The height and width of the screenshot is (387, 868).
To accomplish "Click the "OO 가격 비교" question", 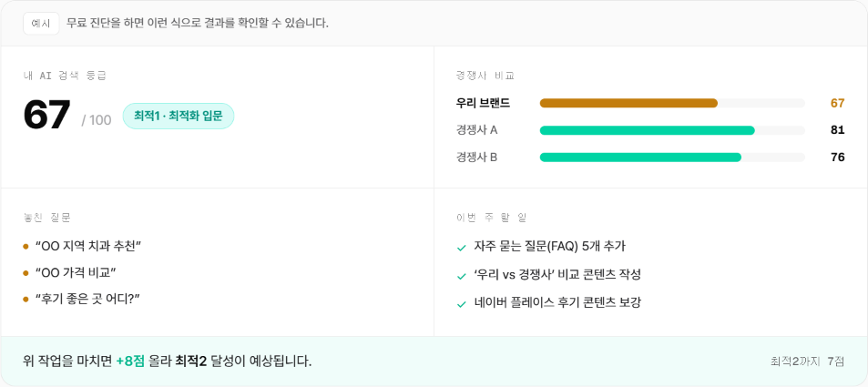I will click(x=76, y=272).
